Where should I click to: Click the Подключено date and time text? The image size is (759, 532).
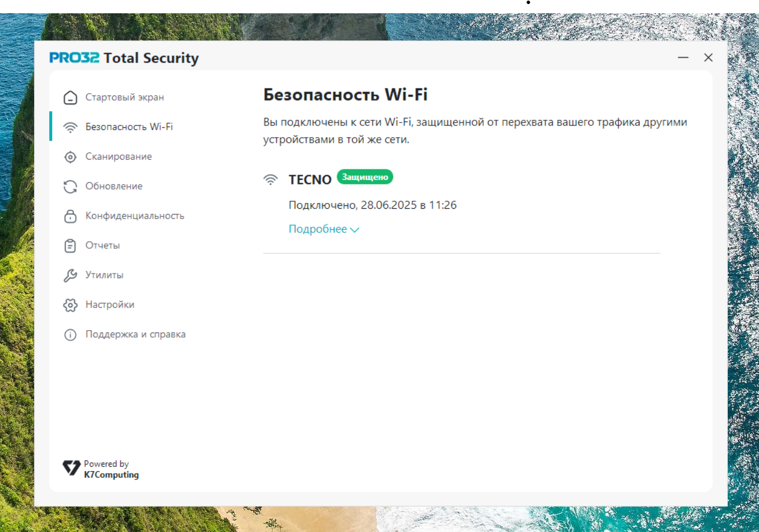(372, 205)
